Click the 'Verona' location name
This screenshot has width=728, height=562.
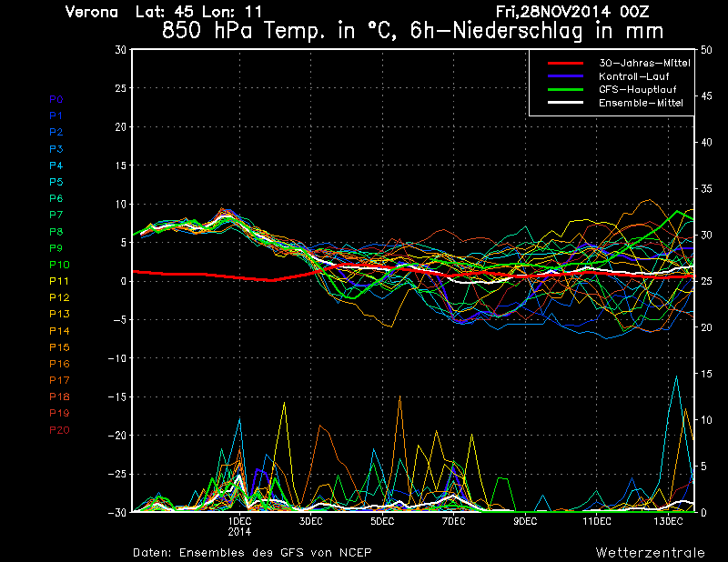point(92,12)
